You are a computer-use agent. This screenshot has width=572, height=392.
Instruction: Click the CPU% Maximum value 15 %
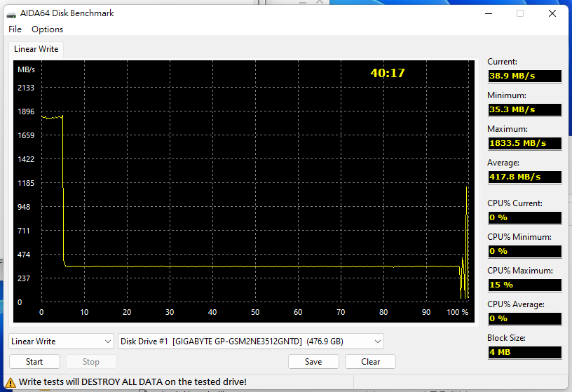click(x=524, y=285)
